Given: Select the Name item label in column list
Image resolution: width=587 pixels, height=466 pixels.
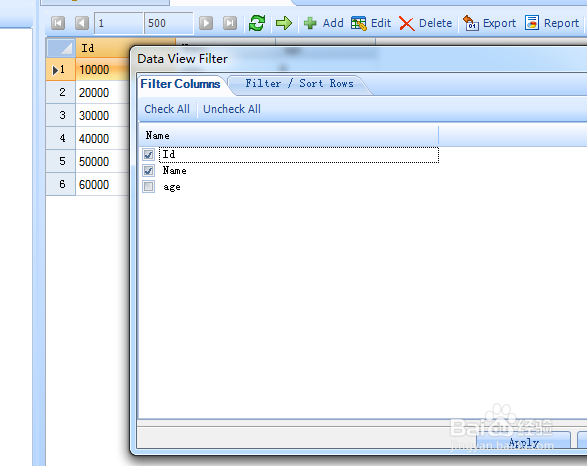Looking at the screenshot, I should coord(174,171).
